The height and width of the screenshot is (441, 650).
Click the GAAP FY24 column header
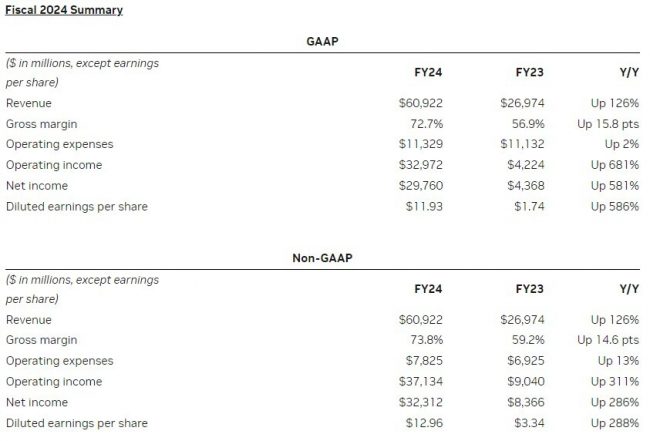point(428,72)
